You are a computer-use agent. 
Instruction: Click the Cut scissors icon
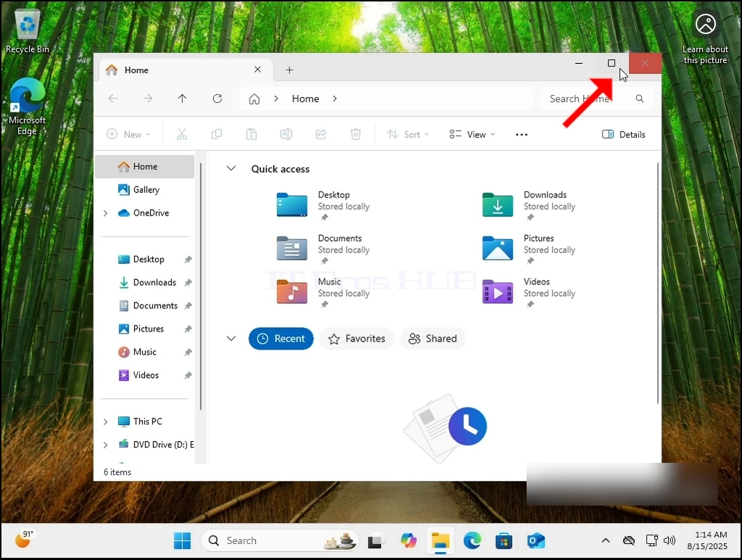[x=182, y=134]
